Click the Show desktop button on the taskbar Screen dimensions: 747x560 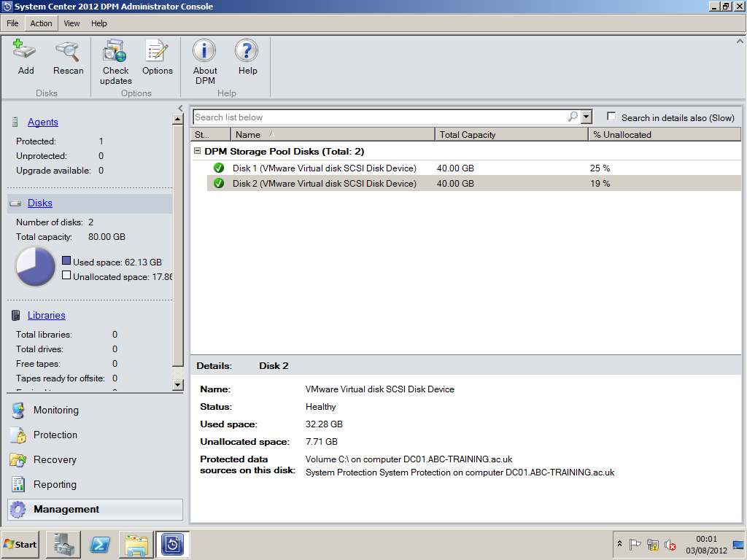tap(738, 544)
